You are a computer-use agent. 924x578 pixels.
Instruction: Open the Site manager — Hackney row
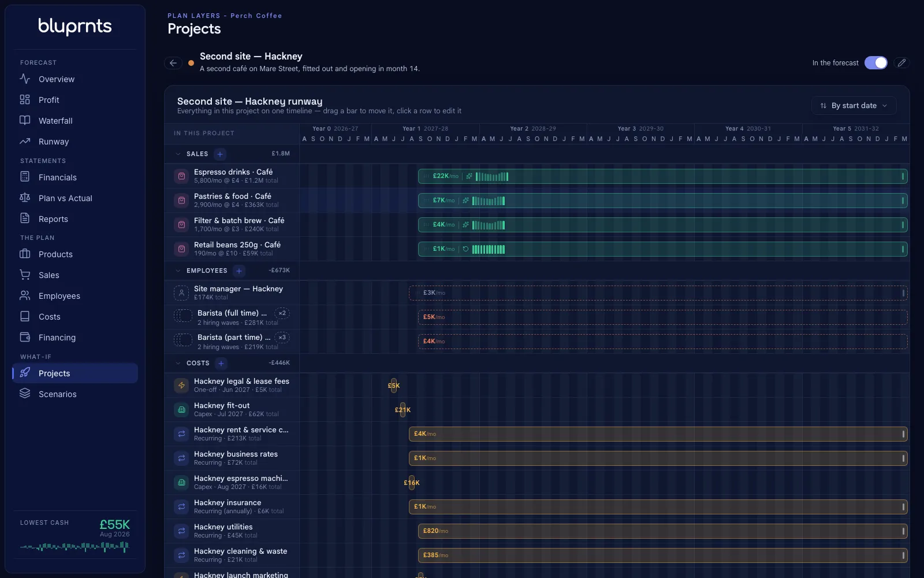232,293
